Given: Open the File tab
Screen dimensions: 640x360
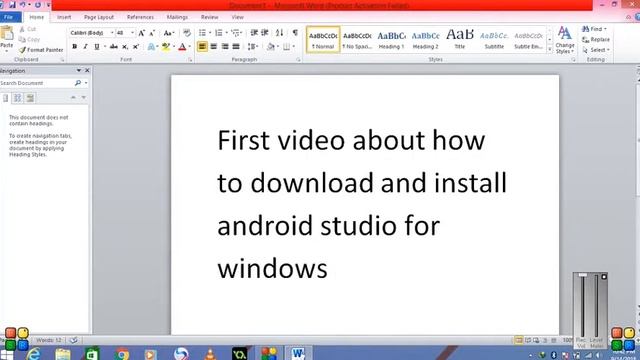Looking at the screenshot, I should (x=9, y=17).
